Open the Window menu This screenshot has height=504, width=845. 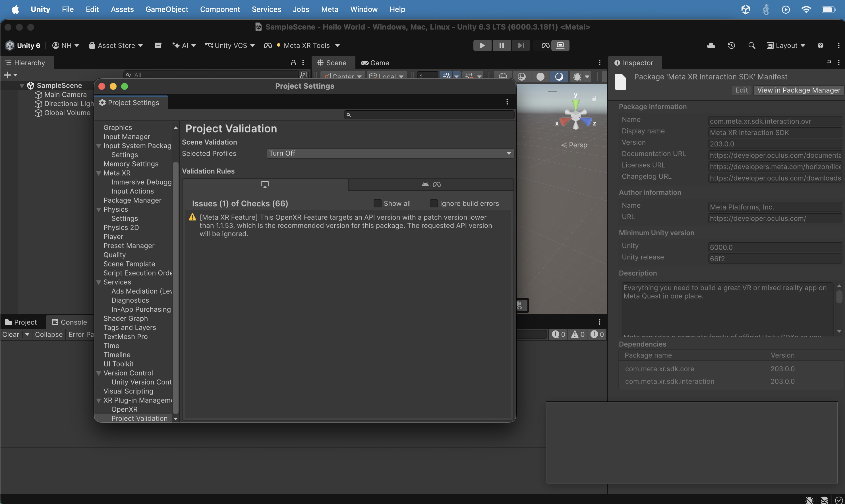364,9
